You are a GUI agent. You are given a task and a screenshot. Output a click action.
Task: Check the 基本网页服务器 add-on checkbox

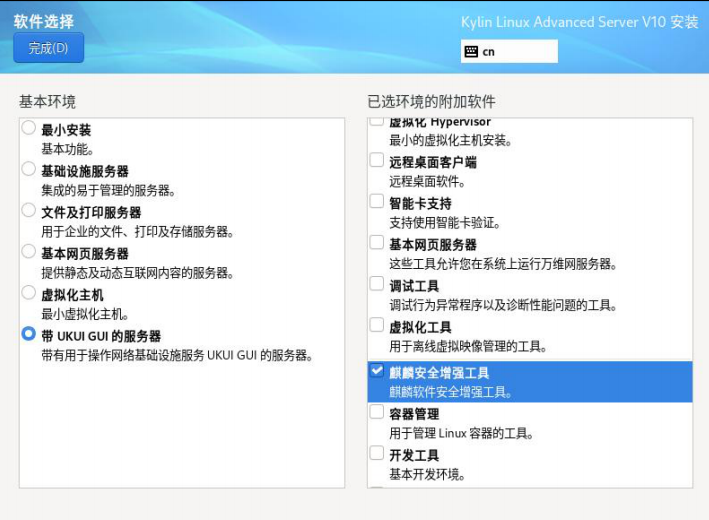pyautogui.click(x=377, y=242)
